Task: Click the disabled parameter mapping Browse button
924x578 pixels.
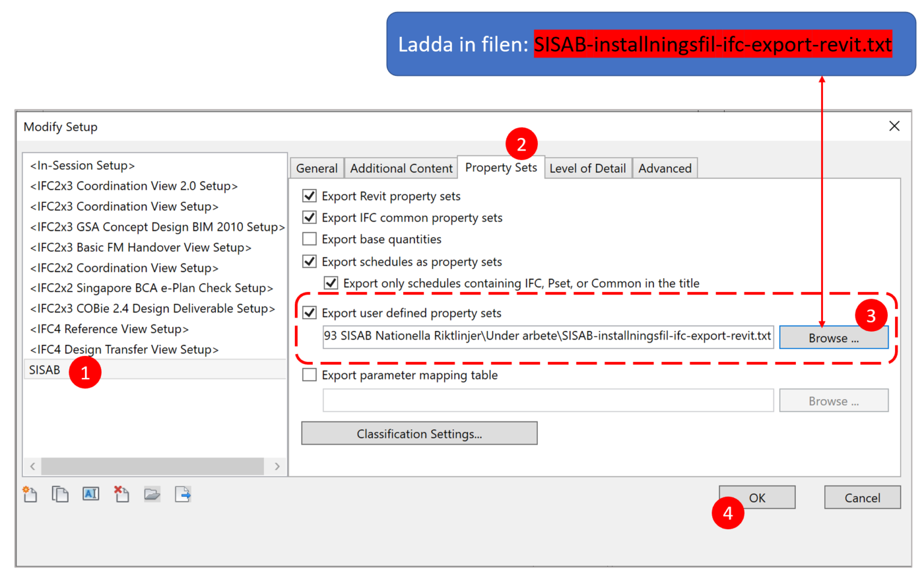Action: point(834,400)
